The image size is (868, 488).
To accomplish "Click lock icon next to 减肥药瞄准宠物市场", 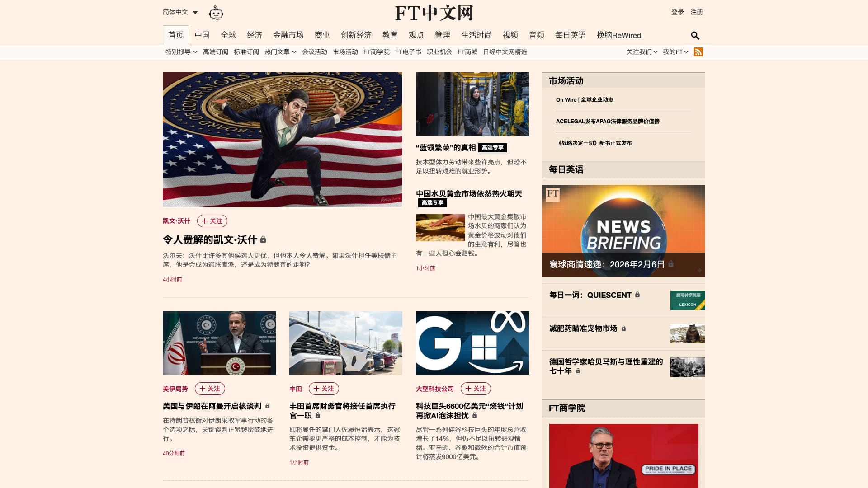I will [623, 328].
